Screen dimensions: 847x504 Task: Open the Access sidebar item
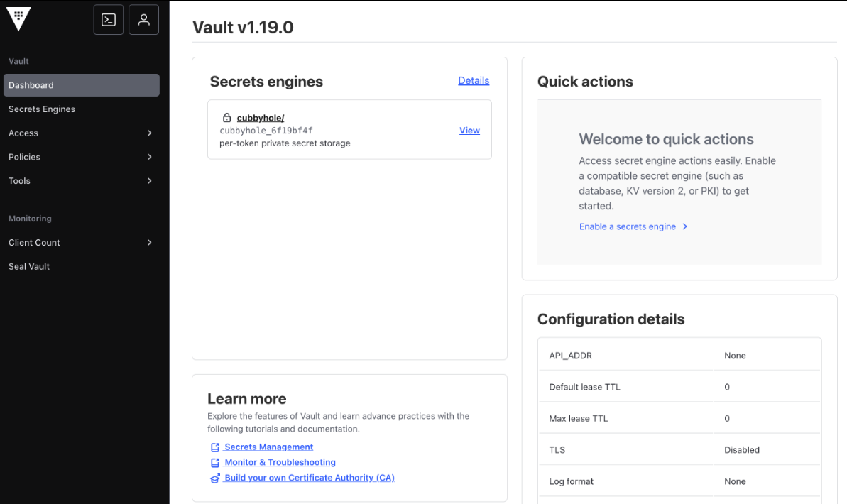[x=82, y=133]
